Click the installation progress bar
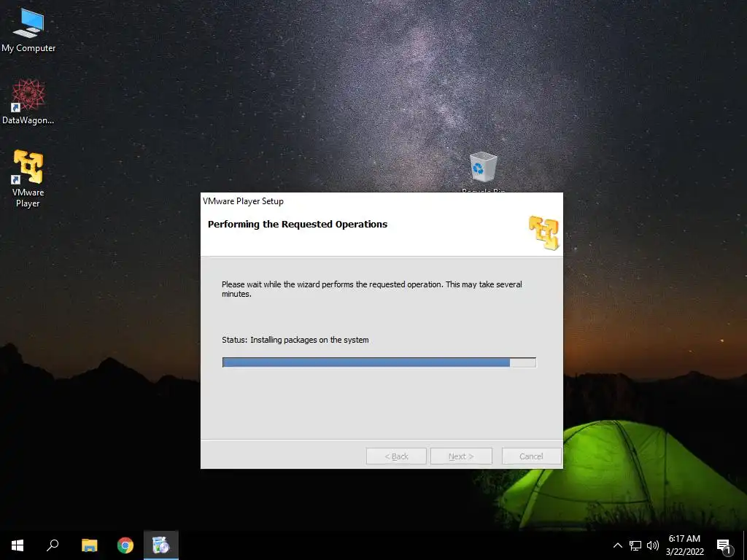 click(x=379, y=362)
